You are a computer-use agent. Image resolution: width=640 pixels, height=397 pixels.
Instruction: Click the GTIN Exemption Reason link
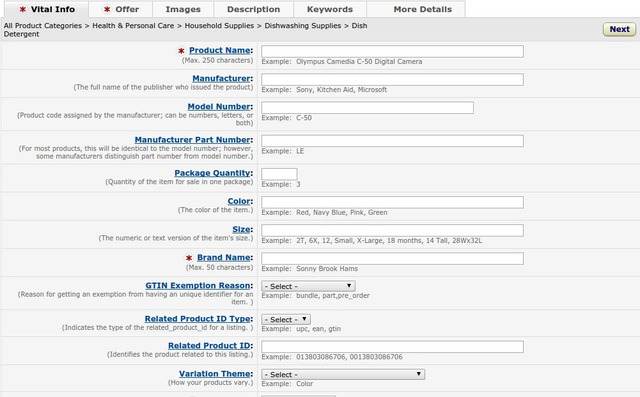coord(198,286)
